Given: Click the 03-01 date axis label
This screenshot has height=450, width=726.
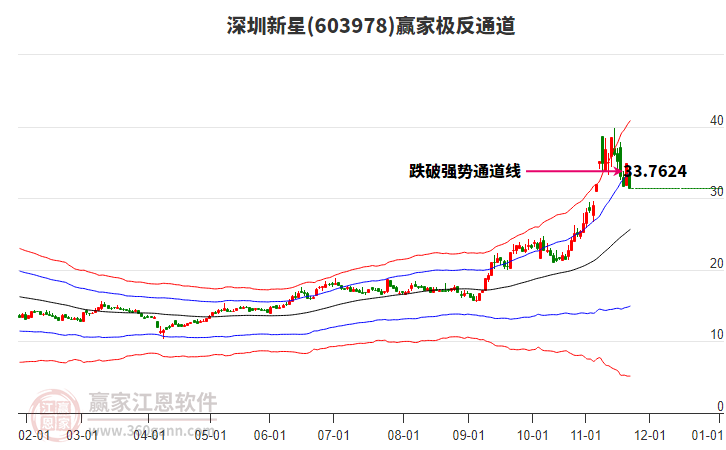Looking at the screenshot, I should click(82, 436).
